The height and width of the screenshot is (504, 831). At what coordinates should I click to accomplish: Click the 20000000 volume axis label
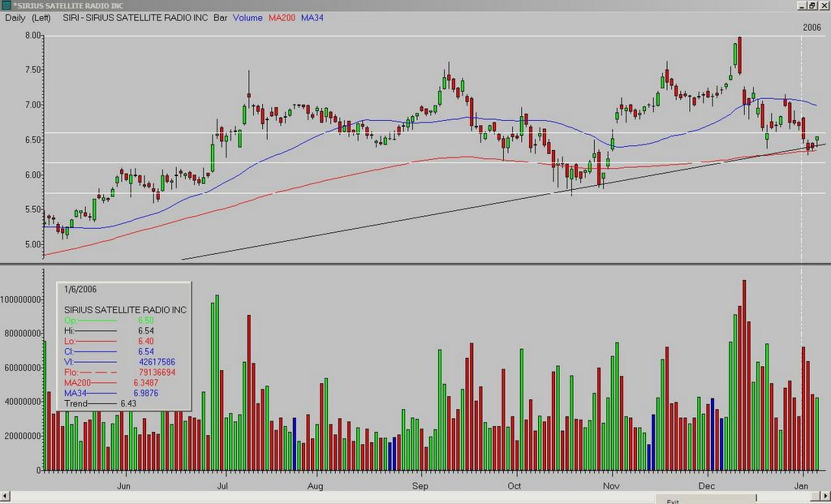tap(24, 436)
